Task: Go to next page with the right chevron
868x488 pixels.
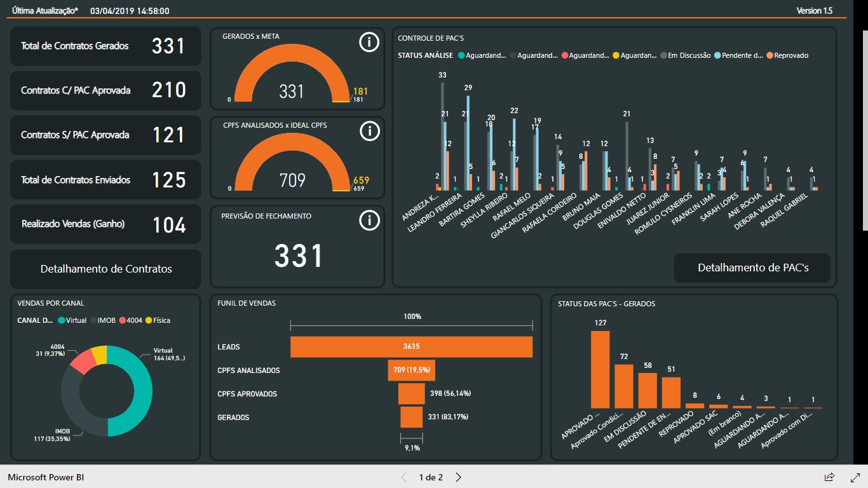Action: click(x=458, y=477)
